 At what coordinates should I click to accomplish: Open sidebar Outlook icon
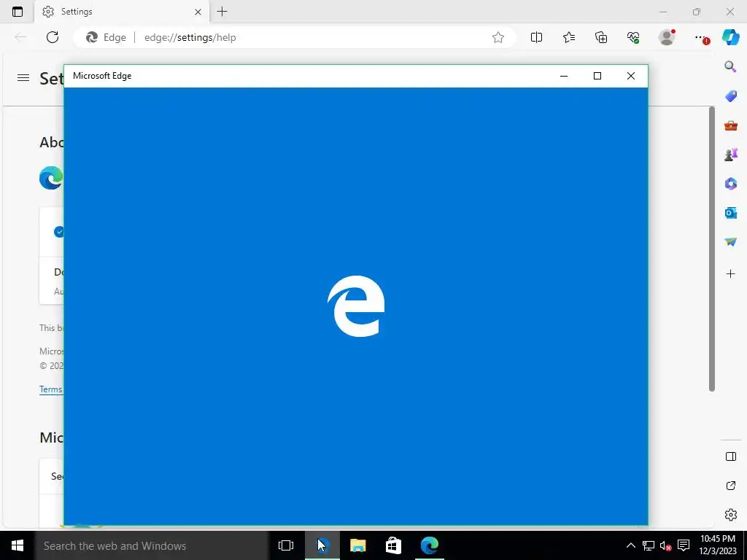tap(730, 213)
